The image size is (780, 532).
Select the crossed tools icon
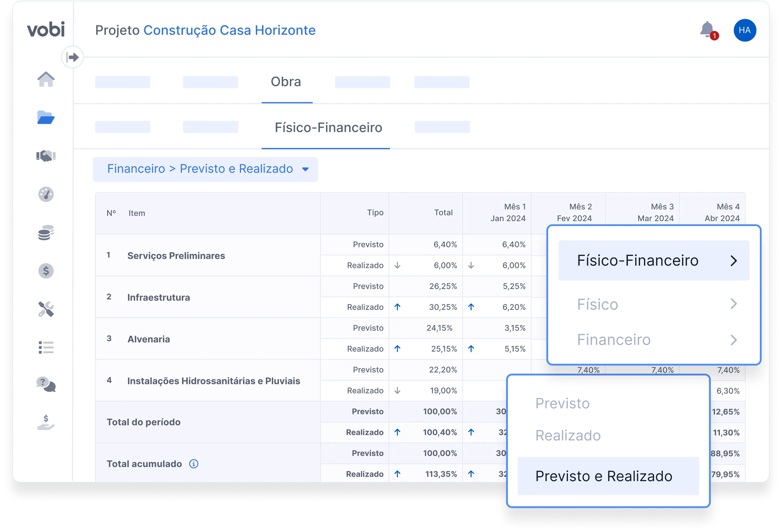point(46,309)
